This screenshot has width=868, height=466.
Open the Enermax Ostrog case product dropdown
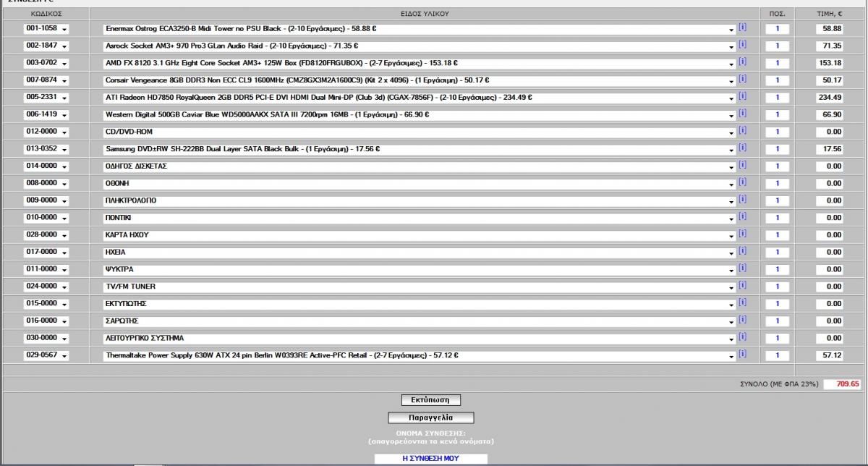point(420,29)
